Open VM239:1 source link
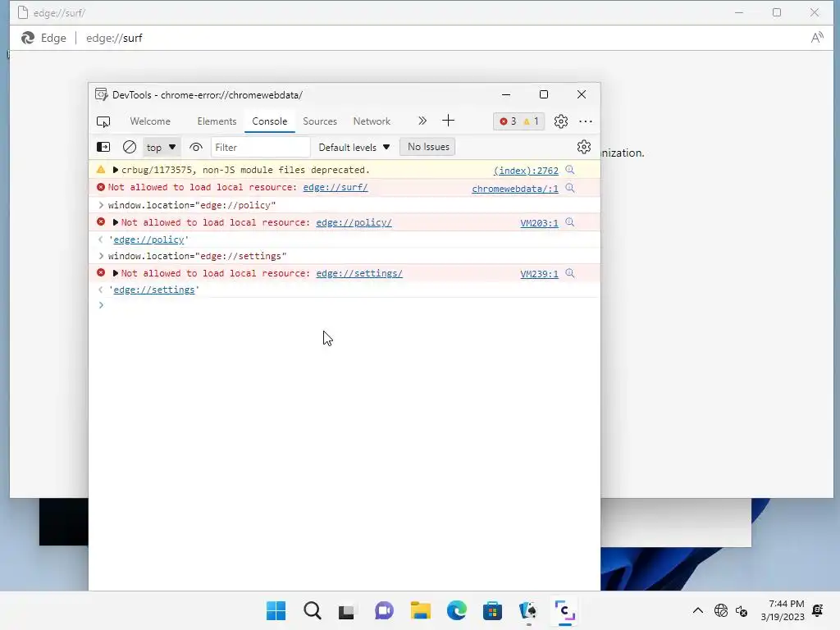Image resolution: width=840 pixels, height=630 pixels. [x=539, y=274]
